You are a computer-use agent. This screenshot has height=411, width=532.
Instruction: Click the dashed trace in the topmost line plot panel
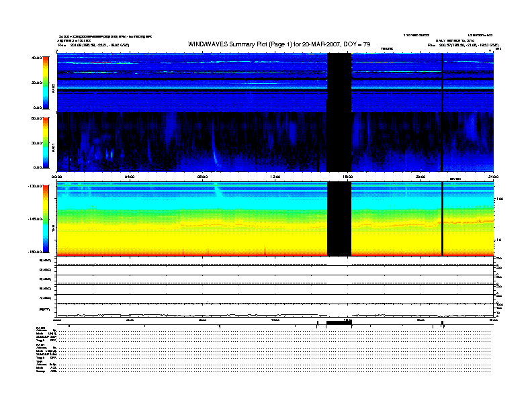pyautogui.click(x=275, y=264)
